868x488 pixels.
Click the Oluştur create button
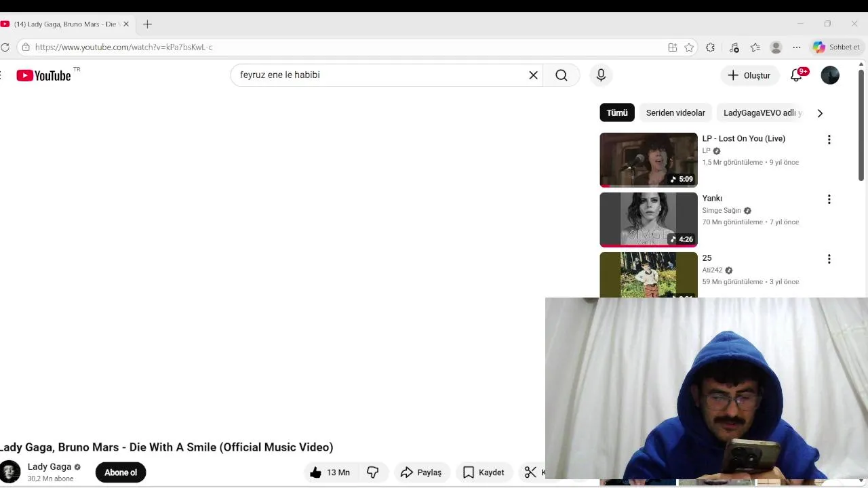click(x=749, y=75)
